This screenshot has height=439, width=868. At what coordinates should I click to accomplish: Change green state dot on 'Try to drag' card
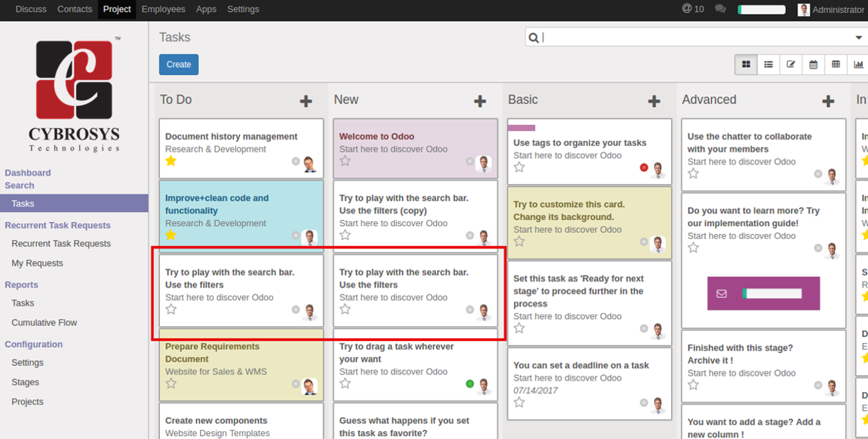tap(469, 384)
